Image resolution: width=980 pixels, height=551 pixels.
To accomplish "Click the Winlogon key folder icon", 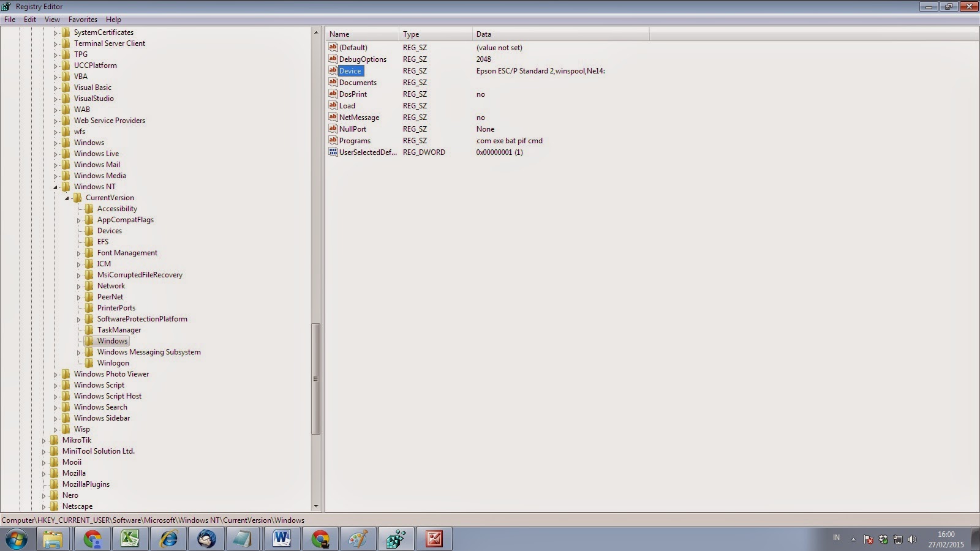I will tap(89, 363).
